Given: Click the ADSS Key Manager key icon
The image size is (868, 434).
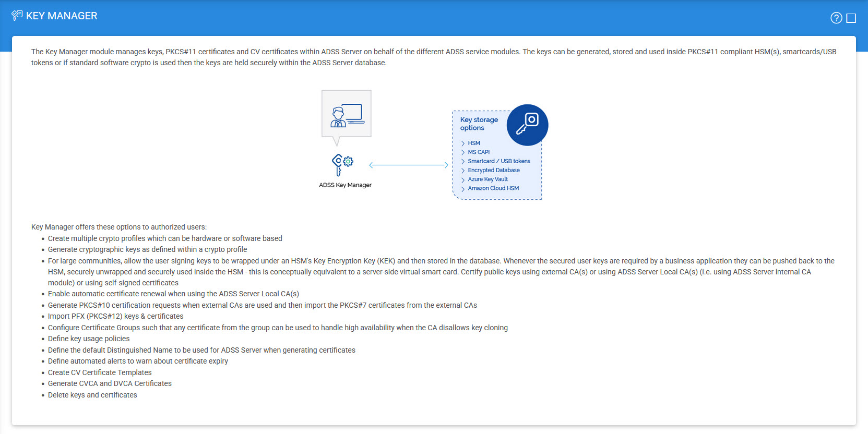Looking at the screenshot, I should pyautogui.click(x=338, y=164).
